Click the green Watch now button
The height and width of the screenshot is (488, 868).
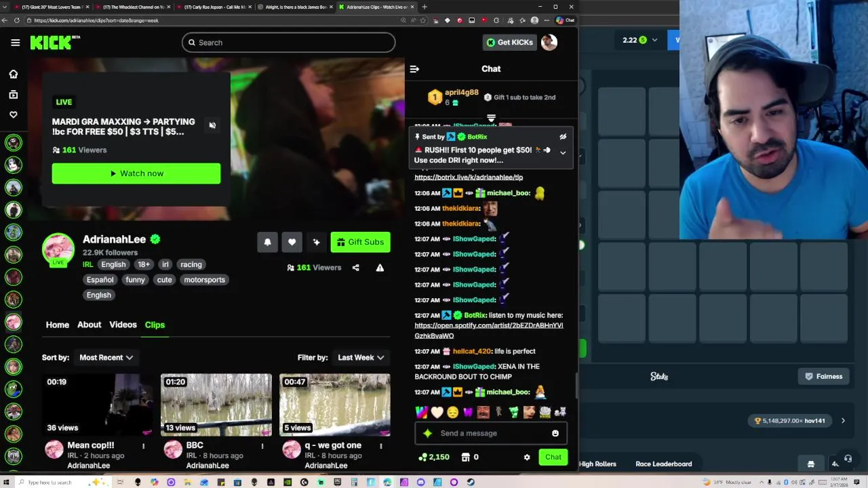click(136, 174)
